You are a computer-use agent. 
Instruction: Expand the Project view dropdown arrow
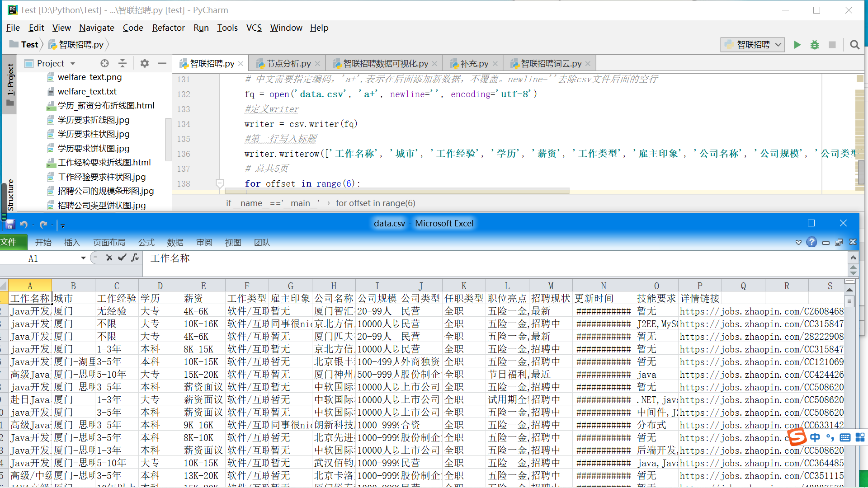click(x=73, y=64)
